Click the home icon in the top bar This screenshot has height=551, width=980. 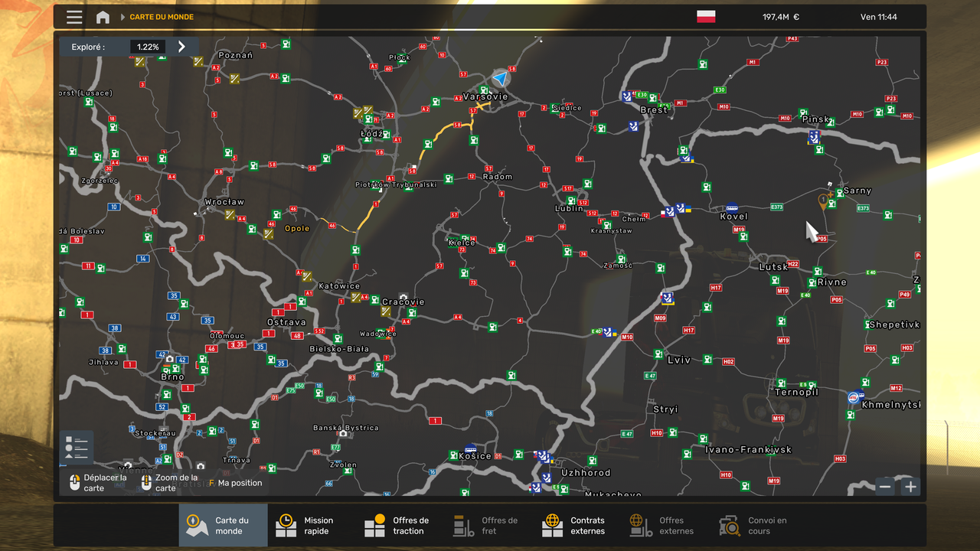coord(102,17)
